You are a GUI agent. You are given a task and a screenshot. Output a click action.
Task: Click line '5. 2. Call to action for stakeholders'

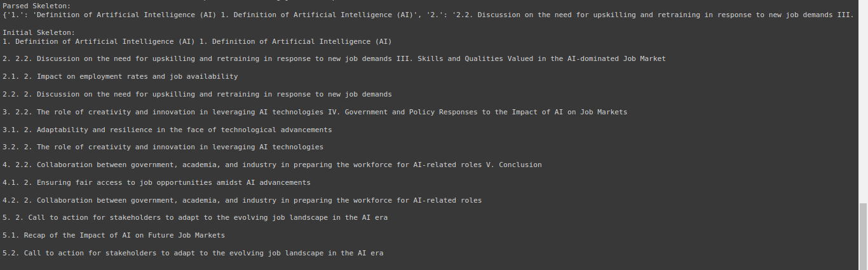pyautogui.click(x=195, y=218)
